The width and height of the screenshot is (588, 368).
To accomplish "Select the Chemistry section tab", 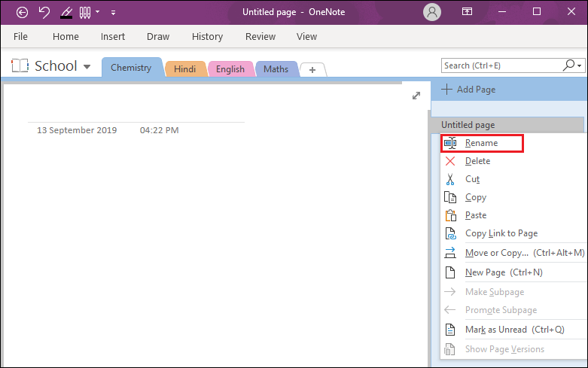I will 131,68.
